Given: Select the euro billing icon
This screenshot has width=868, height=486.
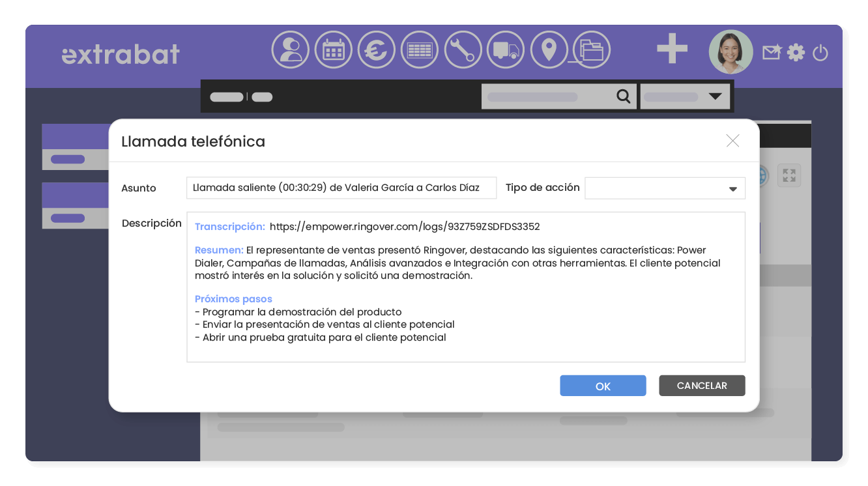Looking at the screenshot, I should click(376, 49).
